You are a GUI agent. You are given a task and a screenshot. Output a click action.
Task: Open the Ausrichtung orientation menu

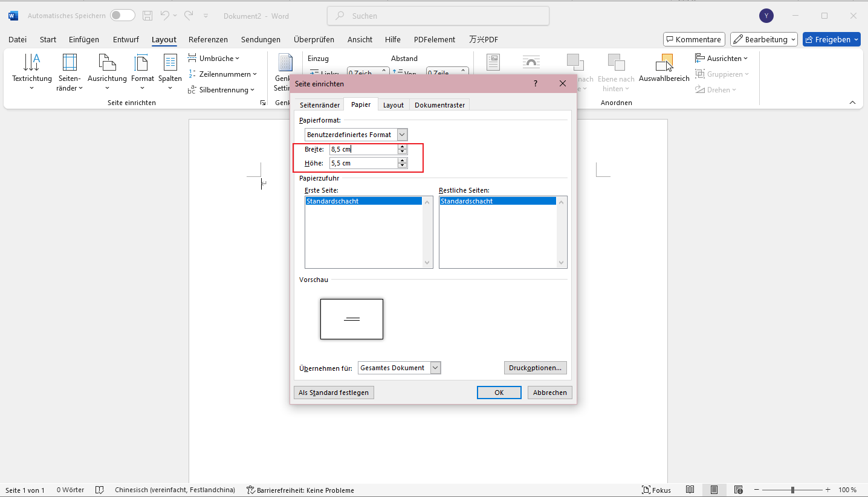click(x=107, y=72)
